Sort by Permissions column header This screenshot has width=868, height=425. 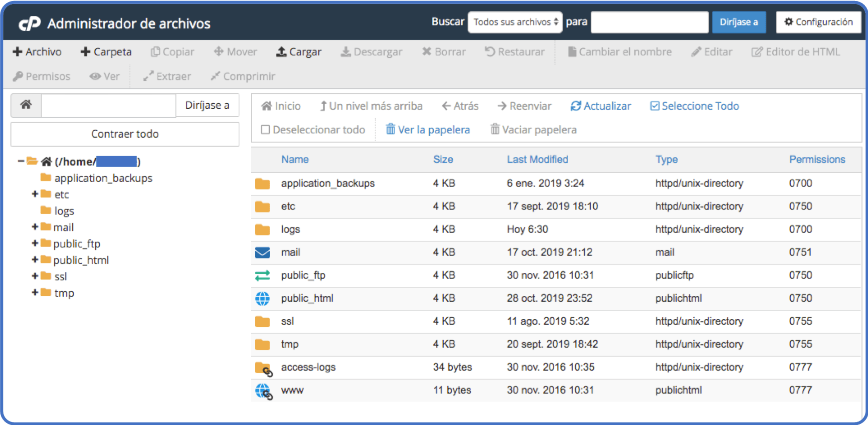pyautogui.click(x=817, y=160)
